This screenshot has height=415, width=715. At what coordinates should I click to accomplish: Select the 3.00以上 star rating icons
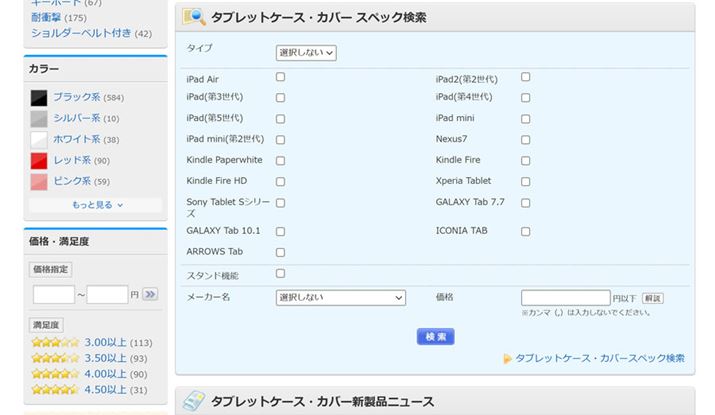[55, 343]
